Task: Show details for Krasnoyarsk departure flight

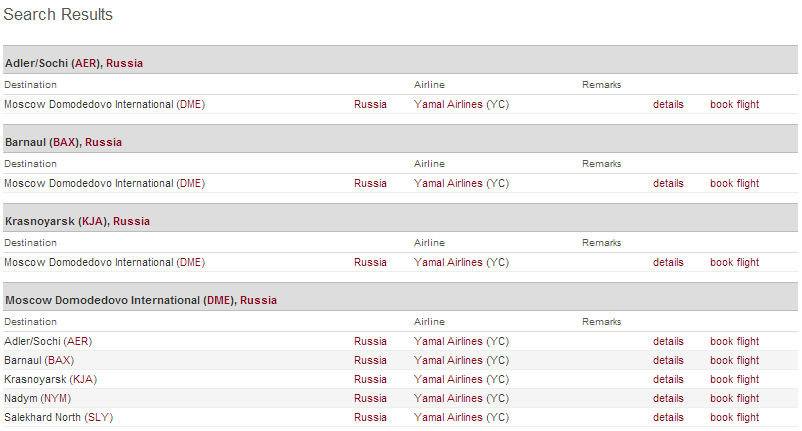Action: (x=668, y=262)
